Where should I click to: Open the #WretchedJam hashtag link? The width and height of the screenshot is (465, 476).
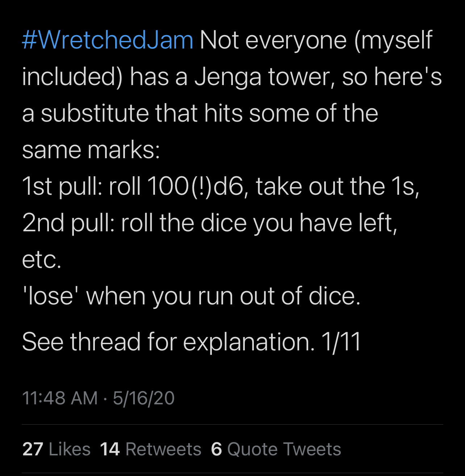tap(108, 40)
